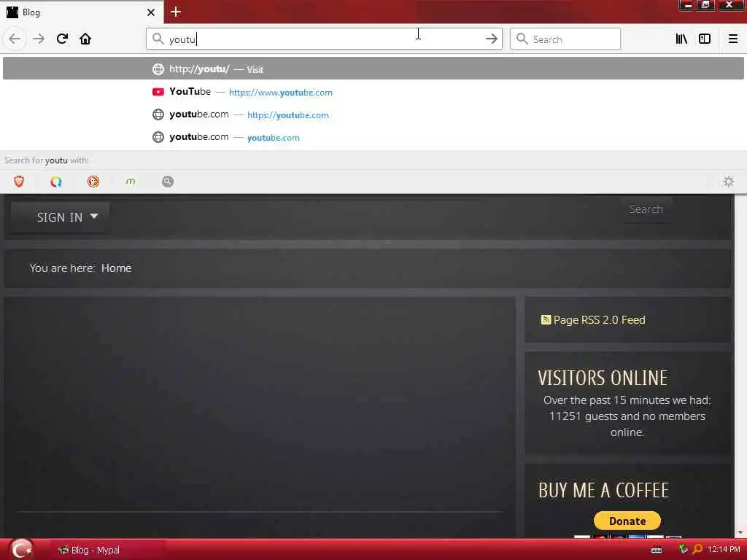This screenshot has width=747, height=560.
Task: Open the on-screen keyboard tray icon
Action: click(657, 550)
